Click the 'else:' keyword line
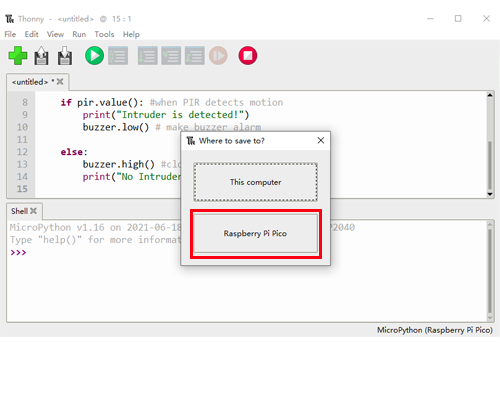 74,152
